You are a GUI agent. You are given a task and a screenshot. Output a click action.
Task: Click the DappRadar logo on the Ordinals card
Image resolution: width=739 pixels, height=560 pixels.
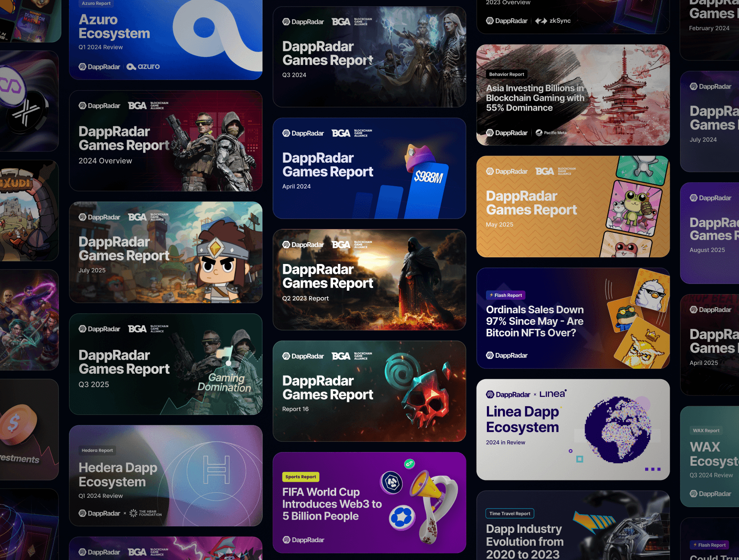[x=506, y=356]
